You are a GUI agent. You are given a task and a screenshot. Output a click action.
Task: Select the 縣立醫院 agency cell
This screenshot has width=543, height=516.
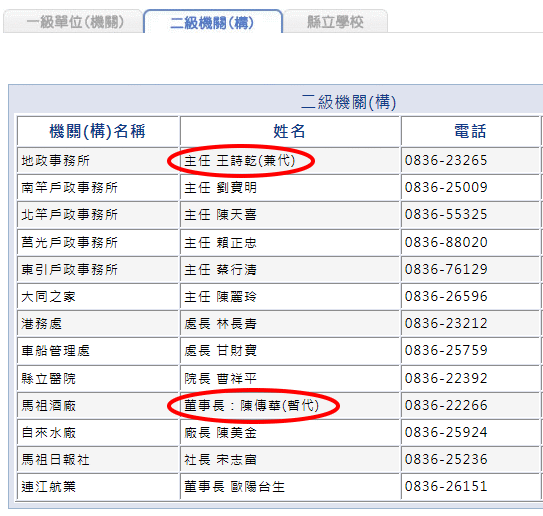(x=98, y=378)
